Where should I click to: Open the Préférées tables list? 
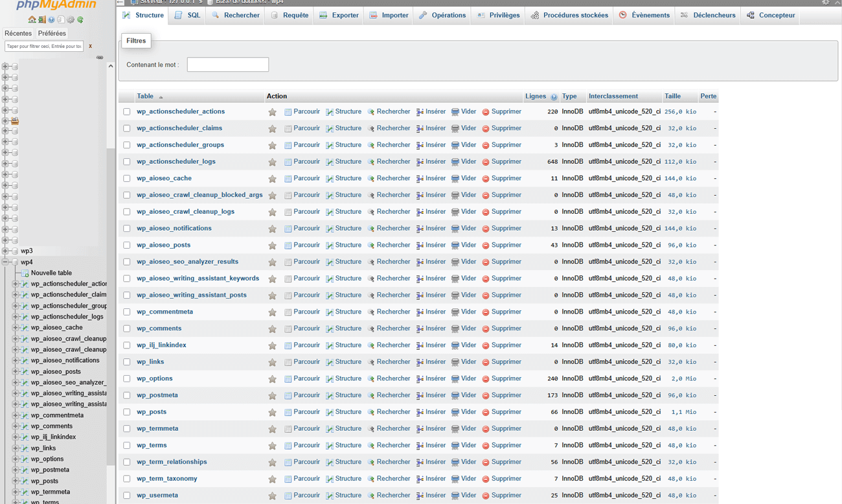click(52, 34)
